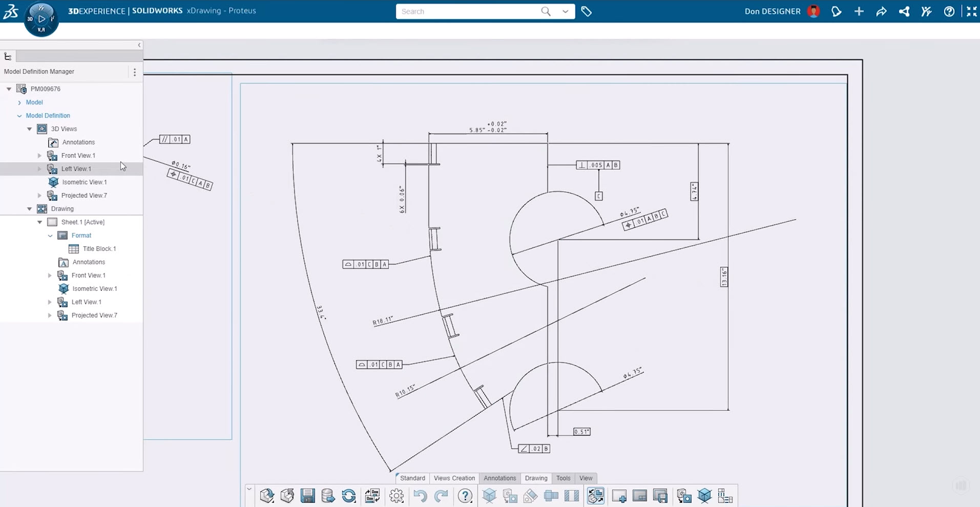The width and height of the screenshot is (980, 507).
Task: Expand the Model node in tree
Action: click(x=19, y=102)
